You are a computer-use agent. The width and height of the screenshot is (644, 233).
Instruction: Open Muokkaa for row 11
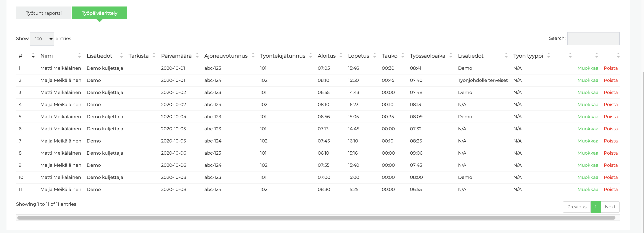click(588, 189)
